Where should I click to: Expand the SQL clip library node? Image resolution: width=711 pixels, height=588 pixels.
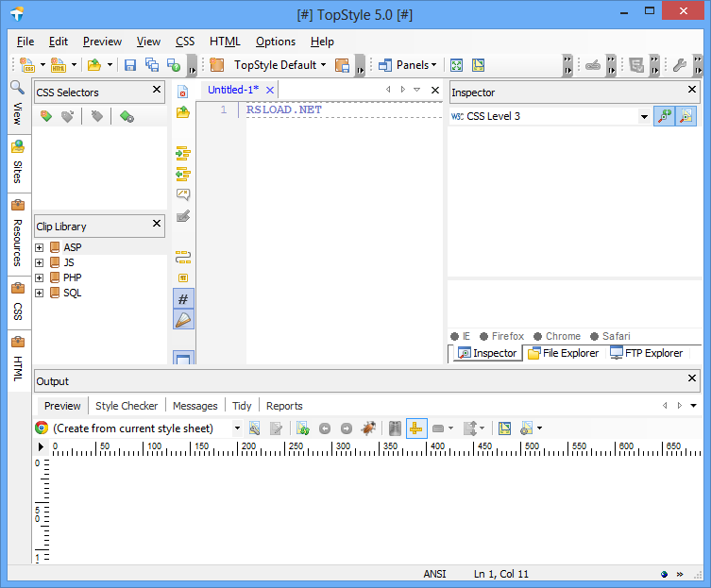tap(40, 294)
